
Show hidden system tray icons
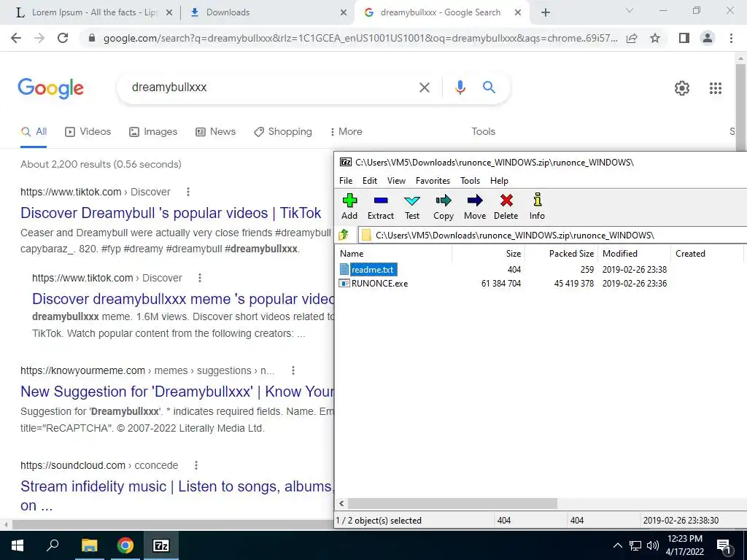pos(617,545)
